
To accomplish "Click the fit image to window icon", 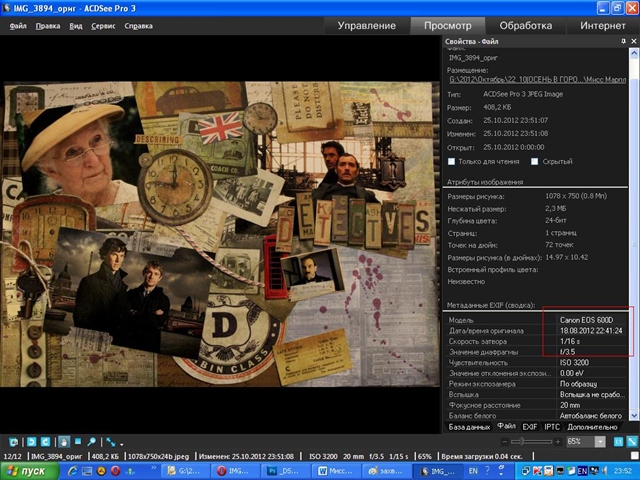I will click(630, 441).
